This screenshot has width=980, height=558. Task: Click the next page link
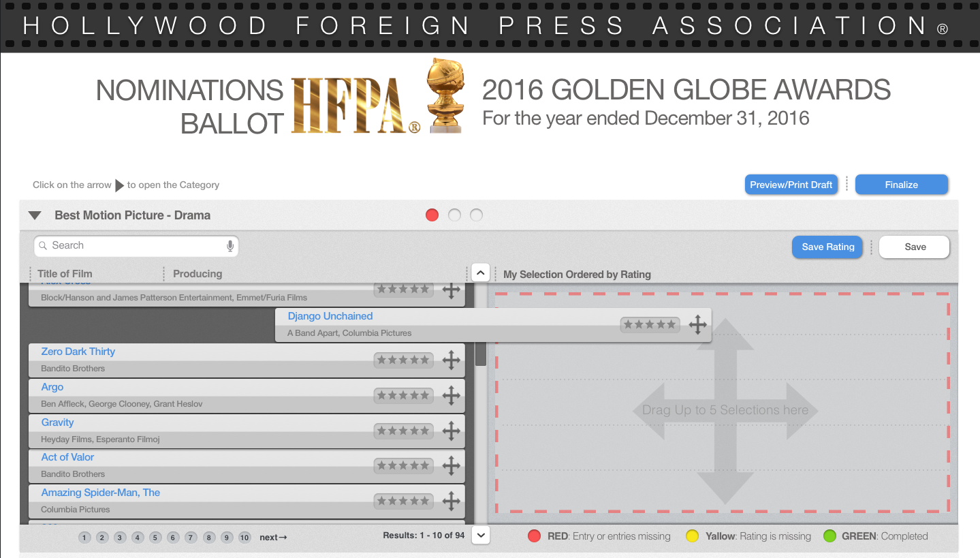coord(273,538)
